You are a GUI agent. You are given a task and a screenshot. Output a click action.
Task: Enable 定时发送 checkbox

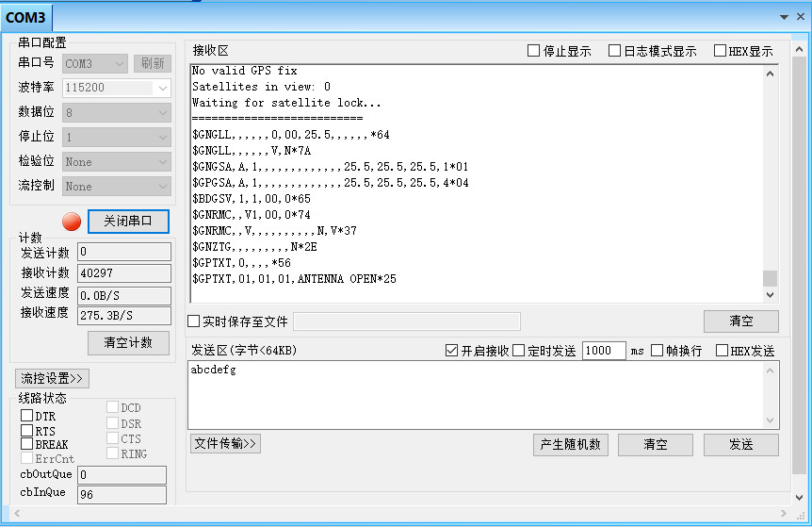(519, 351)
